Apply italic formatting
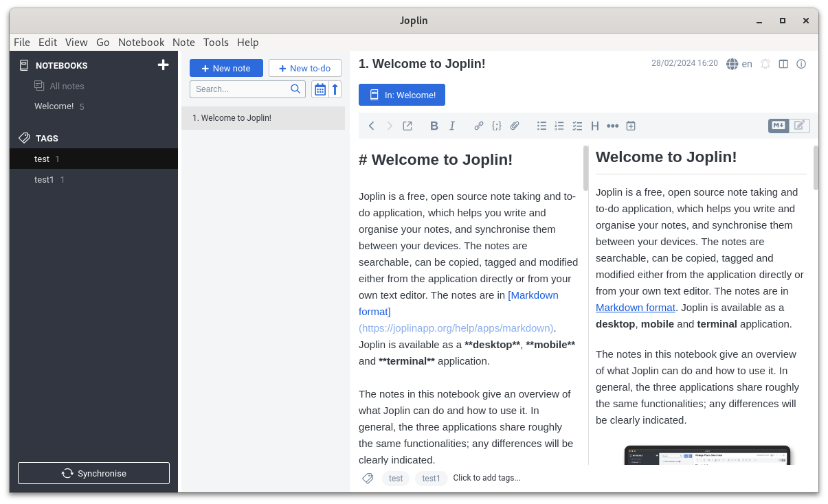Image resolution: width=828 pixels, height=504 pixels. click(451, 126)
